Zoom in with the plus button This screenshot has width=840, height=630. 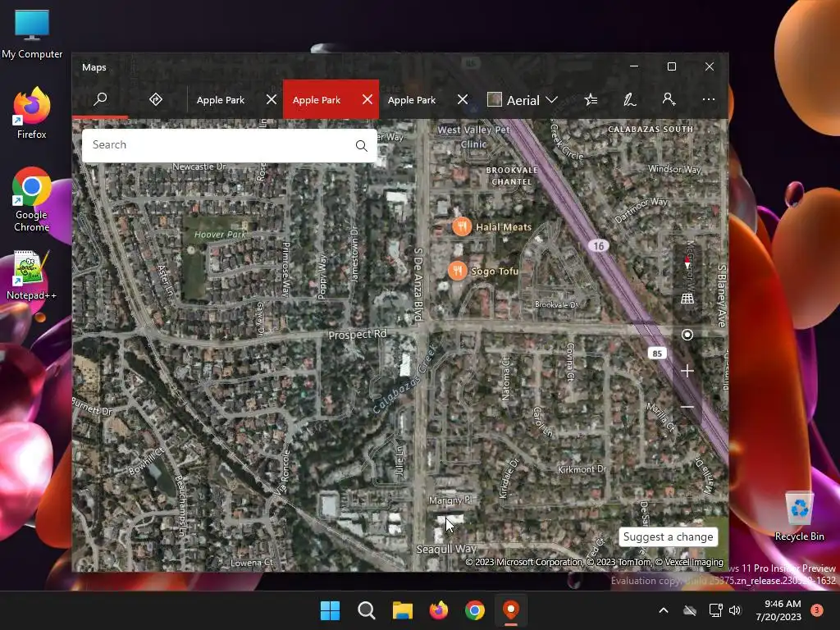pyautogui.click(x=687, y=371)
